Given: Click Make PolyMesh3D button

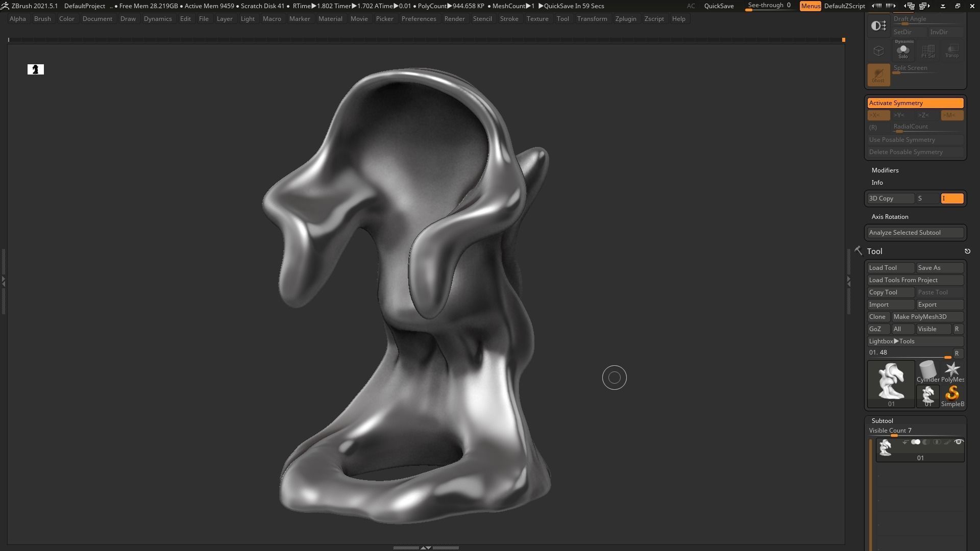Looking at the screenshot, I should (927, 317).
